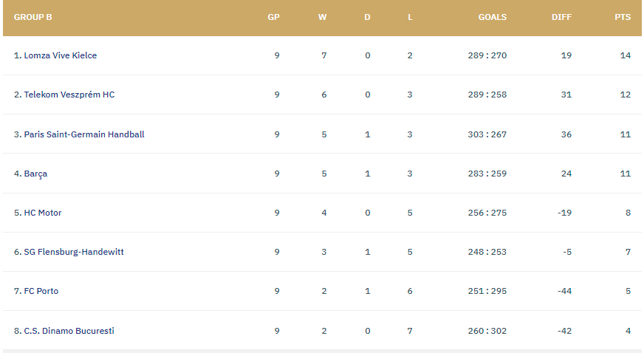The height and width of the screenshot is (353, 644).
Task: Click the L column header
Action: point(410,17)
